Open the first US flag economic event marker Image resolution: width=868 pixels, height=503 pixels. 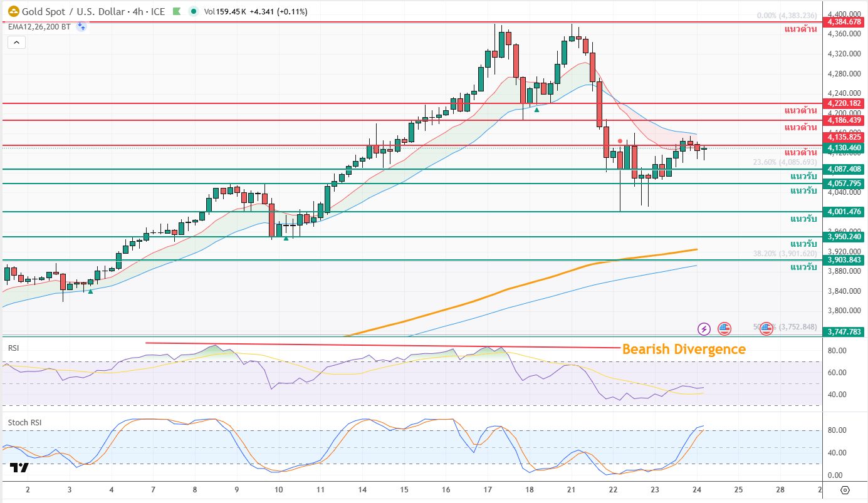pyautogui.click(x=724, y=328)
